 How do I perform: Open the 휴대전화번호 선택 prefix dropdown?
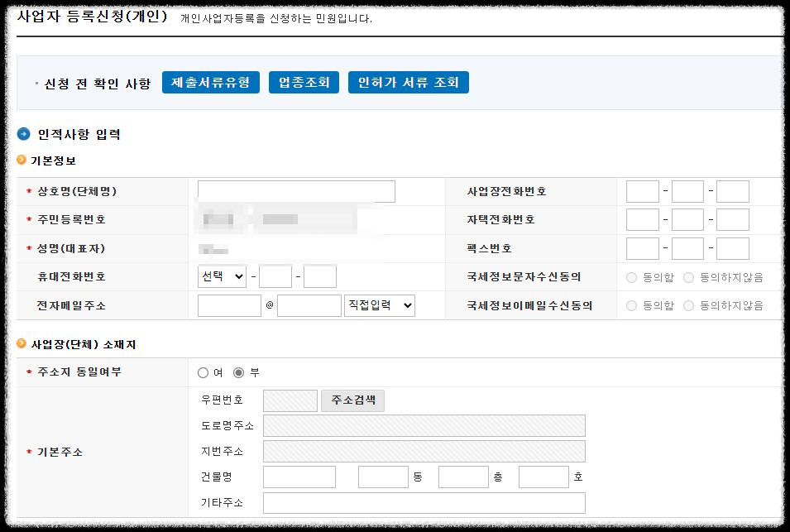(222, 276)
